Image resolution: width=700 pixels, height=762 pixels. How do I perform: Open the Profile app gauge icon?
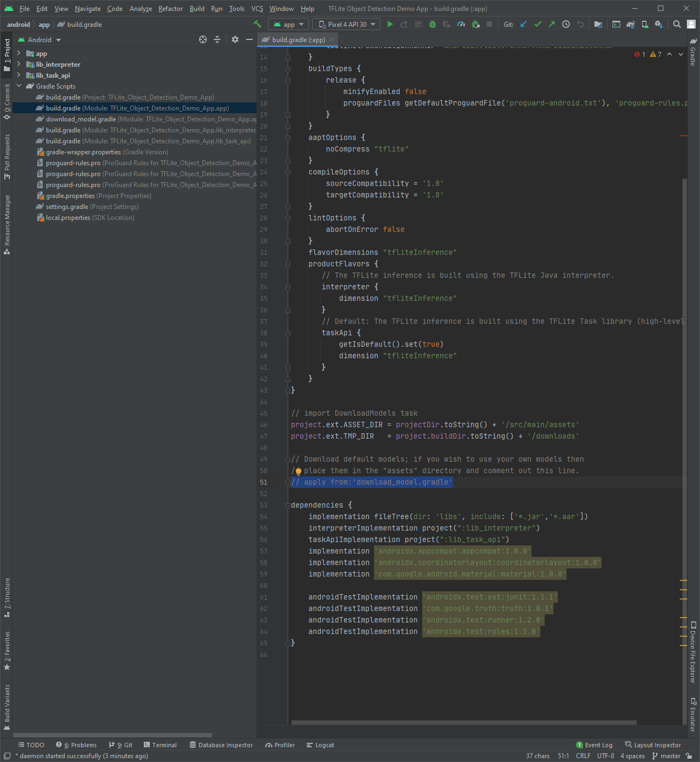click(461, 24)
